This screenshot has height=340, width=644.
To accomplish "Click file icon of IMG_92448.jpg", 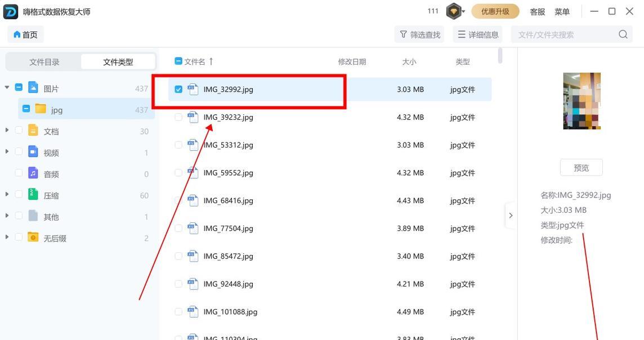I will (193, 284).
